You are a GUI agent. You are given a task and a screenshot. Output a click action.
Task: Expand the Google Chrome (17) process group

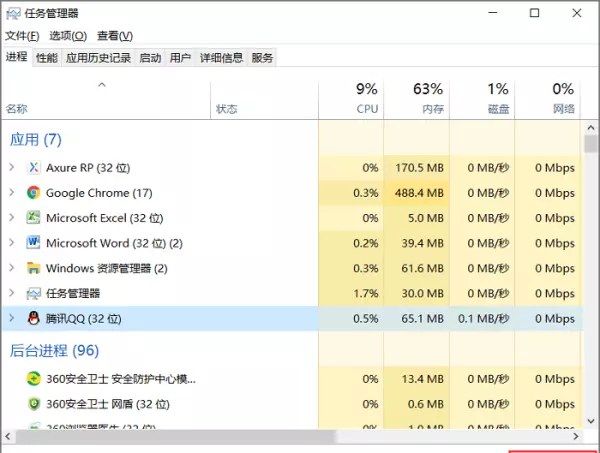click(11, 192)
